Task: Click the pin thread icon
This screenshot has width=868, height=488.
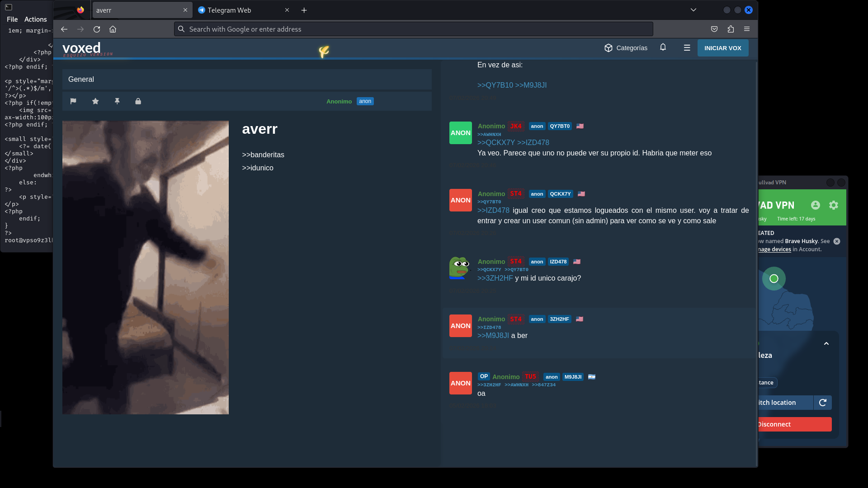Action: [117, 101]
